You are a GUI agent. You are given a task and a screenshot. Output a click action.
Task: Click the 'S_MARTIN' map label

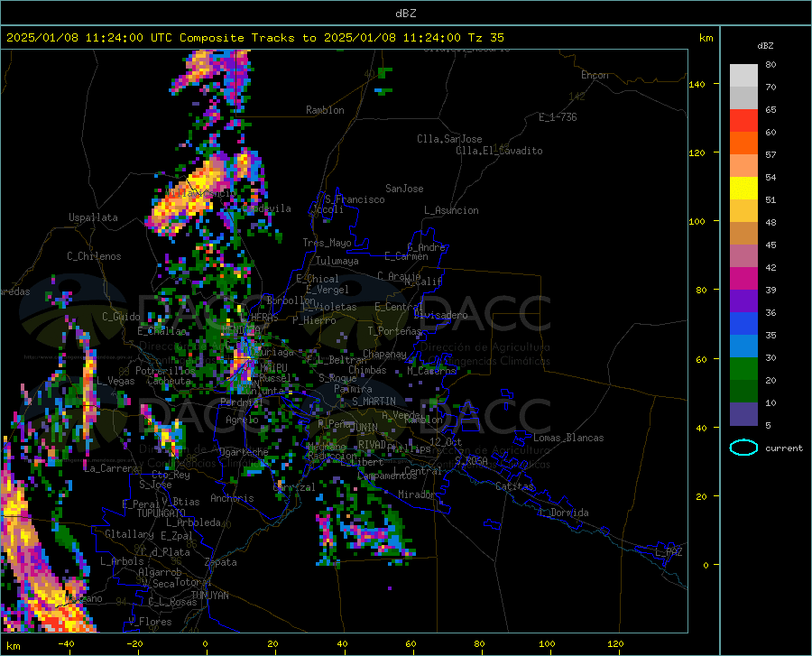click(374, 402)
